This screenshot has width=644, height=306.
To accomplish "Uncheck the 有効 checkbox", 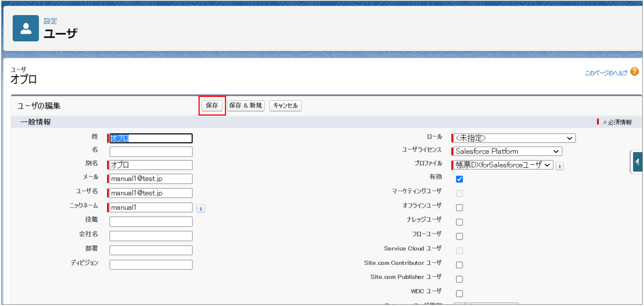I will (x=459, y=179).
